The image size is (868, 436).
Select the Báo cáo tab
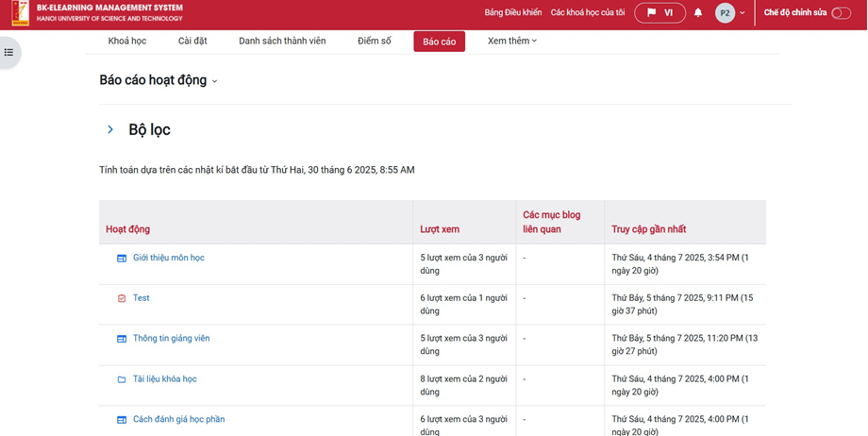440,42
